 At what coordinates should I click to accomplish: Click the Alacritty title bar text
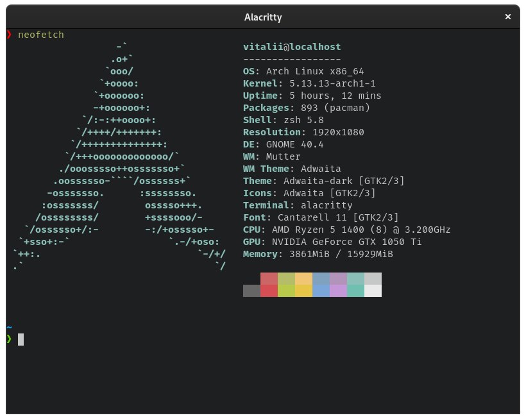pyautogui.click(x=263, y=17)
